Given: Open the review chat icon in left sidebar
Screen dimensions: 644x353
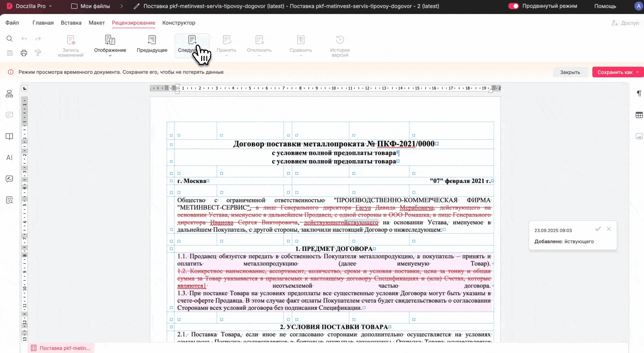Looking at the screenshot, I should point(10,179).
